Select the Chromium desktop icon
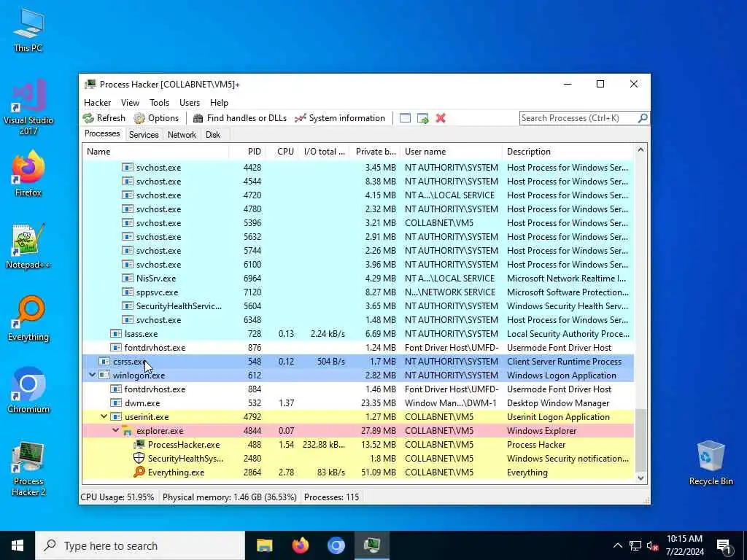The image size is (747, 560). (x=28, y=391)
